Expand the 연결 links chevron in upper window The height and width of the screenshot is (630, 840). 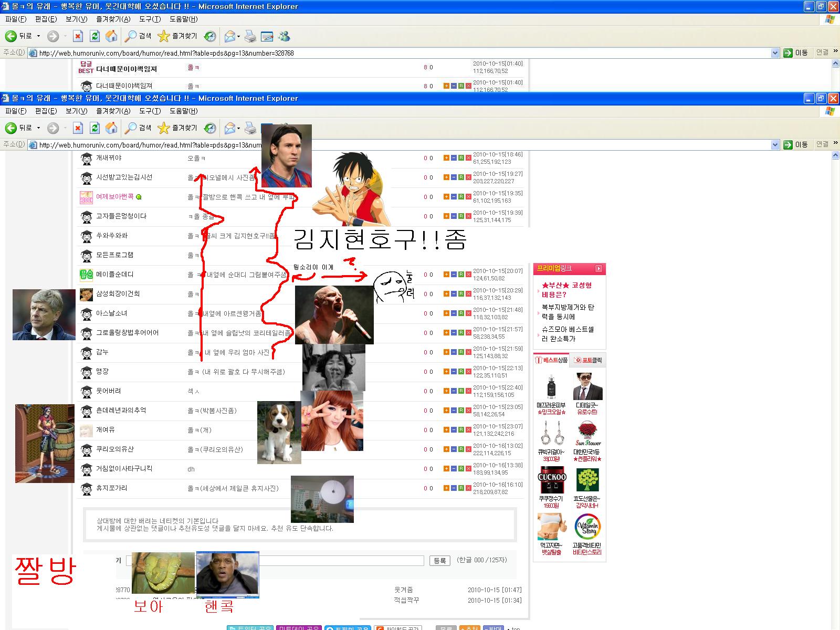point(835,51)
